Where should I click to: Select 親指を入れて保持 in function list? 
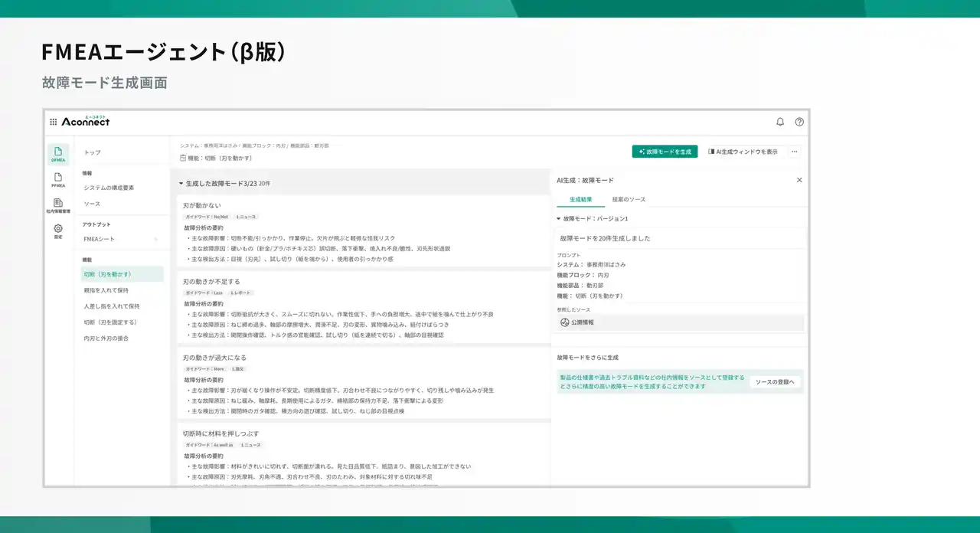[106, 290]
